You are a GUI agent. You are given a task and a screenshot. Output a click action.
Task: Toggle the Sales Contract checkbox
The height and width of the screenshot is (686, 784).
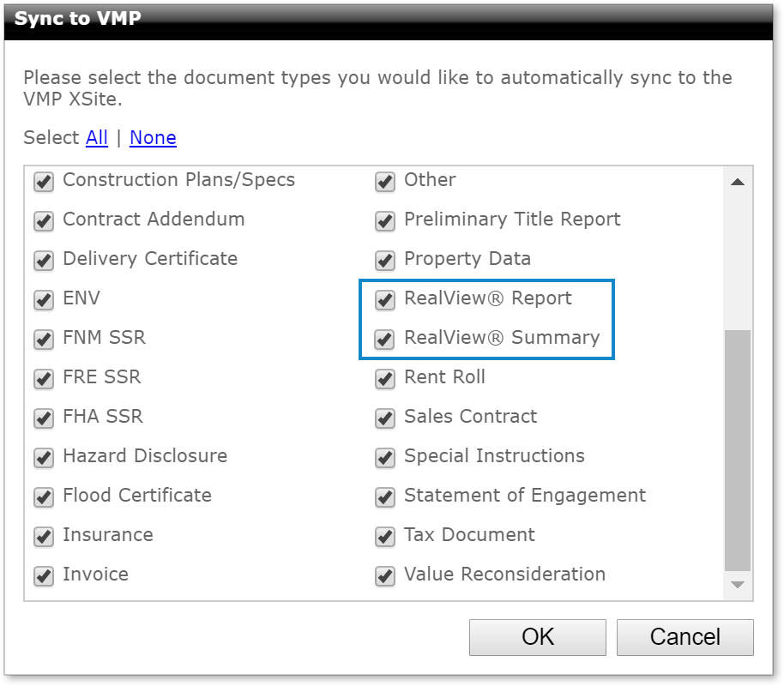tap(385, 418)
